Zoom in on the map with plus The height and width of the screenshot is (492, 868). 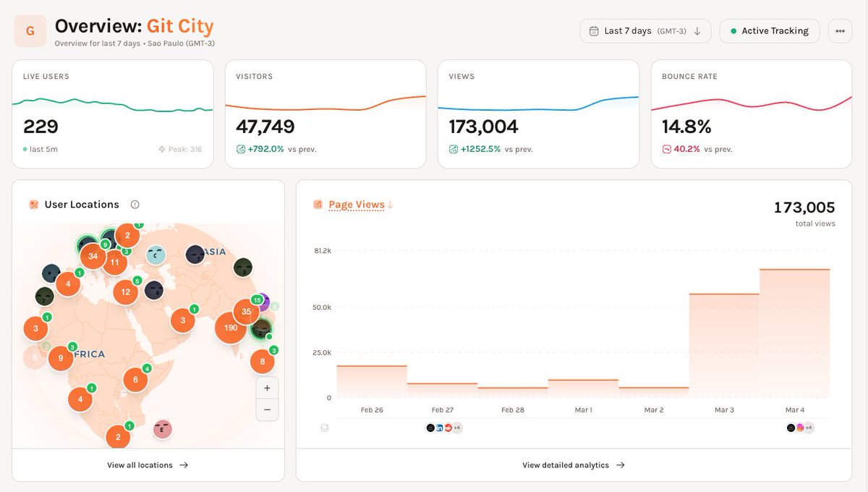pos(267,388)
